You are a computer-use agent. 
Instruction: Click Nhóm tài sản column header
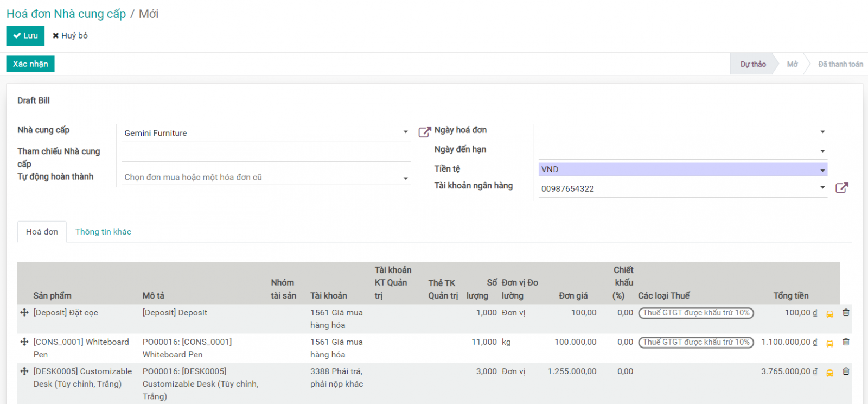point(284,289)
